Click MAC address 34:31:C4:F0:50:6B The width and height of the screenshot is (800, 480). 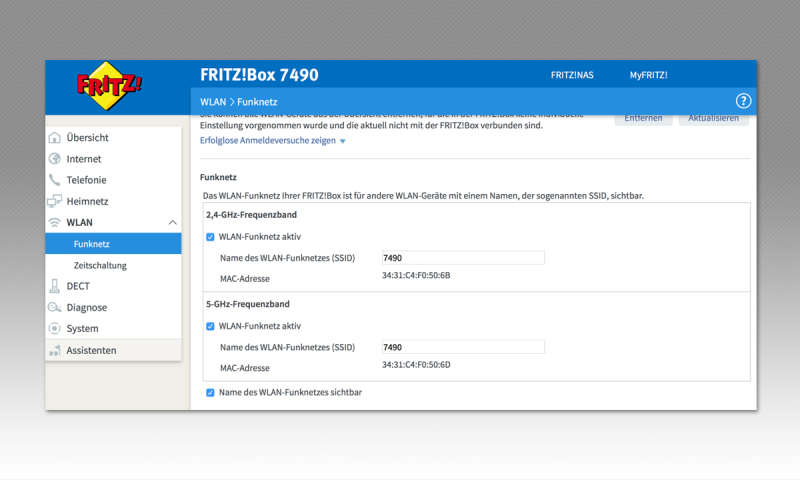coord(416,275)
